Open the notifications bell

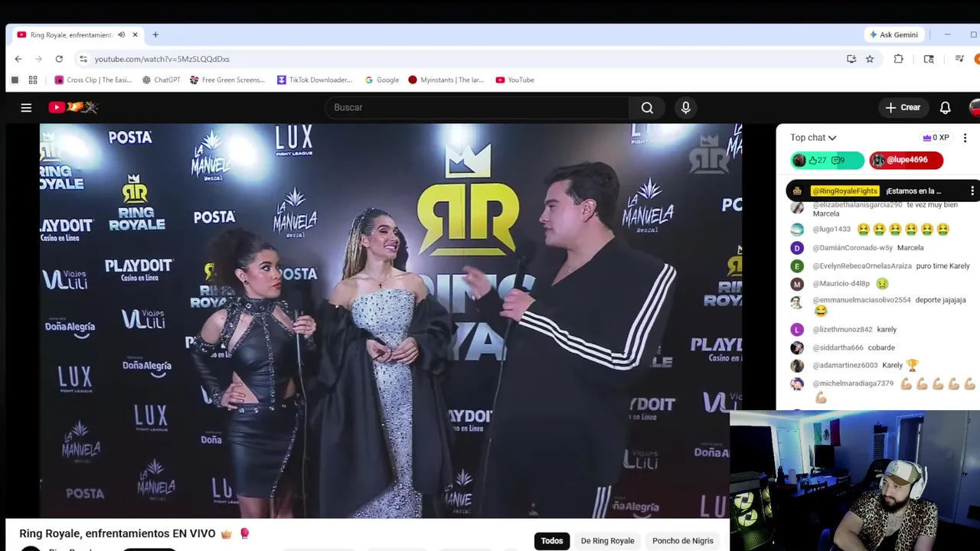click(x=946, y=108)
